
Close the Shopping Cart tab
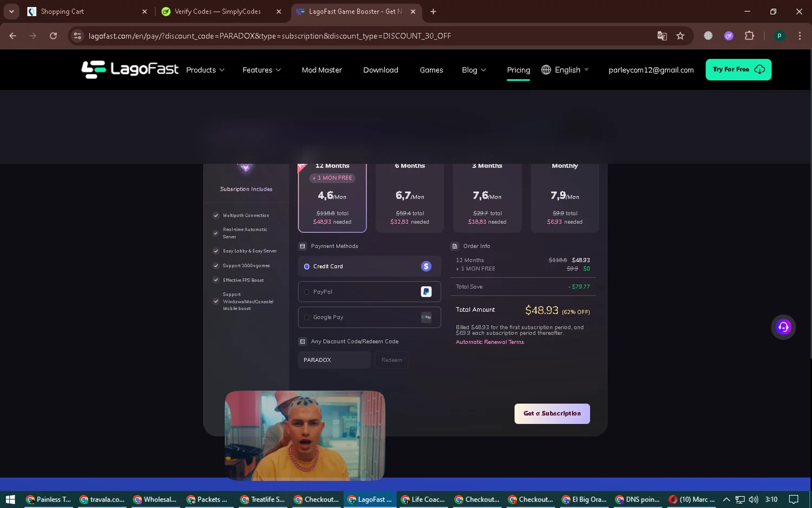[x=145, y=11]
